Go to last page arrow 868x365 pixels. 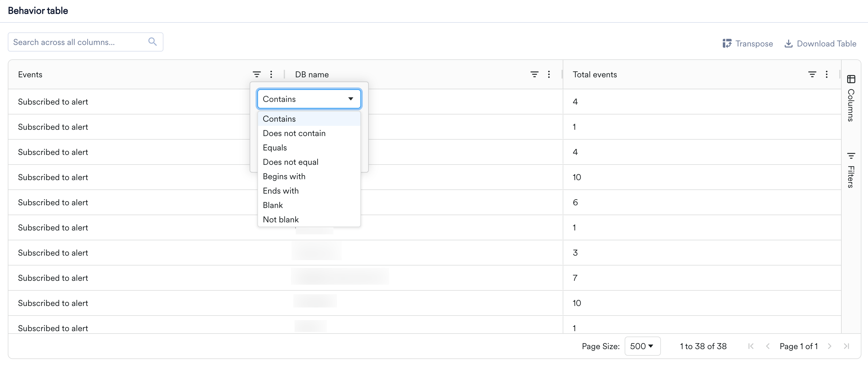click(846, 346)
